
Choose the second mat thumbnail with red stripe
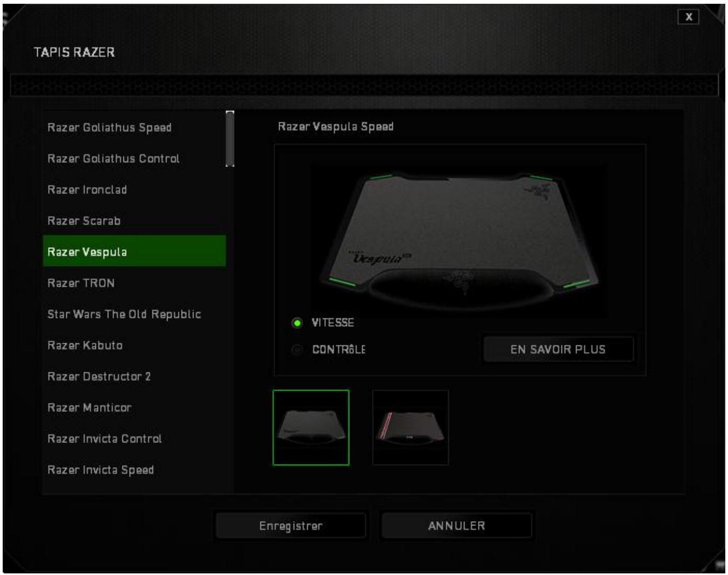(x=411, y=427)
